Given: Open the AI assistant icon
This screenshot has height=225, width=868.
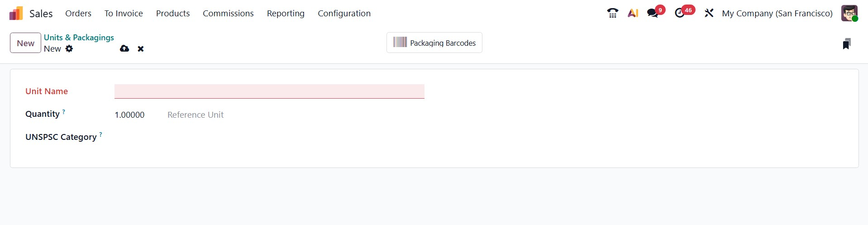Looking at the screenshot, I should tap(633, 13).
